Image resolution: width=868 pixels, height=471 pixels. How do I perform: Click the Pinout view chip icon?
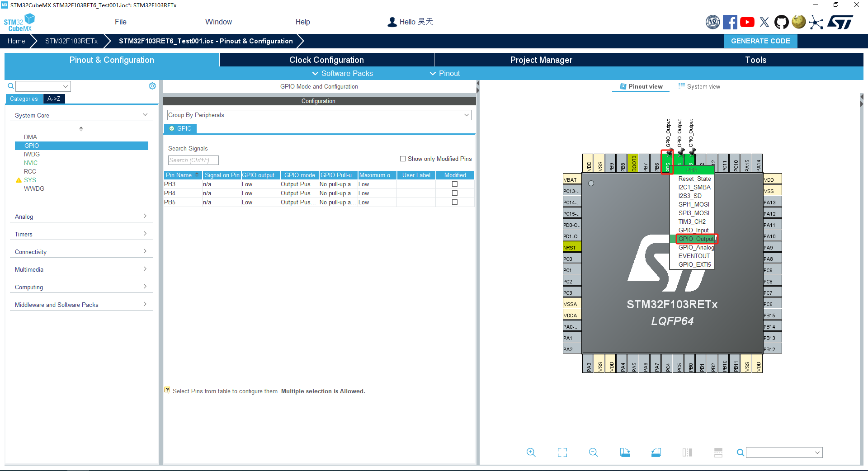(623, 86)
